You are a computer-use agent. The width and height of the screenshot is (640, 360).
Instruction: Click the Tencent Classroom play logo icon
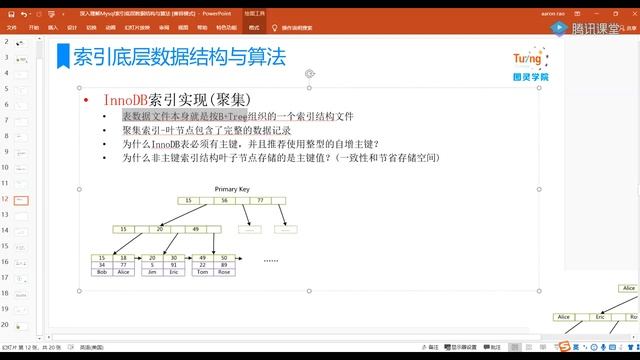click(x=559, y=28)
